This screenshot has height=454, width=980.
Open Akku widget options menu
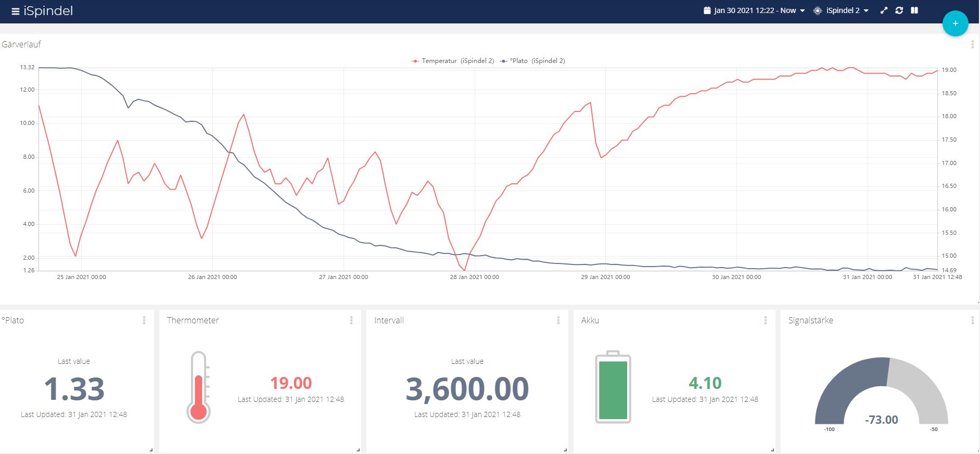[766, 320]
